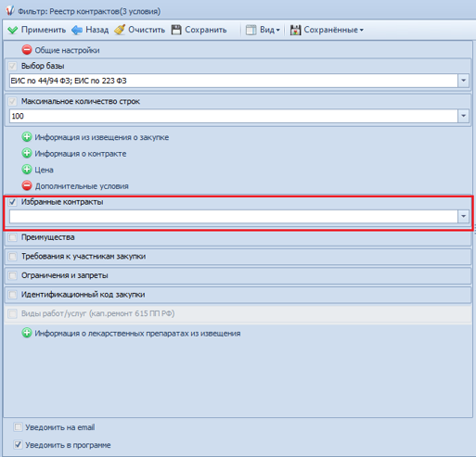Open Максимальное количество строк dropdown arrow

pyautogui.click(x=463, y=116)
